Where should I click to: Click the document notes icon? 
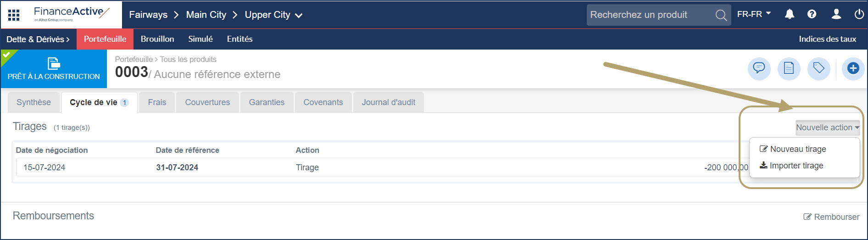pos(789,69)
